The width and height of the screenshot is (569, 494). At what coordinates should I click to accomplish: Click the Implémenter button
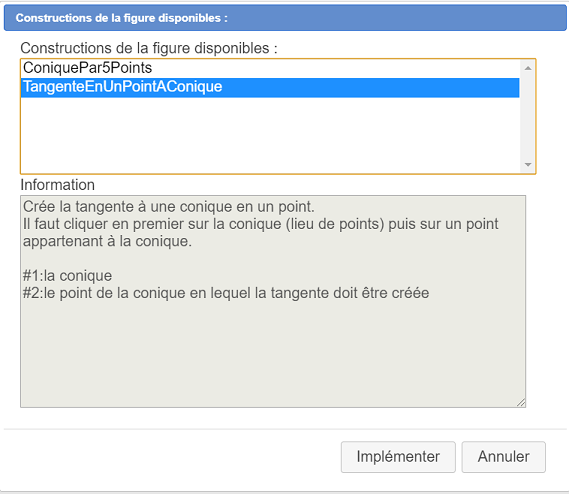point(398,457)
